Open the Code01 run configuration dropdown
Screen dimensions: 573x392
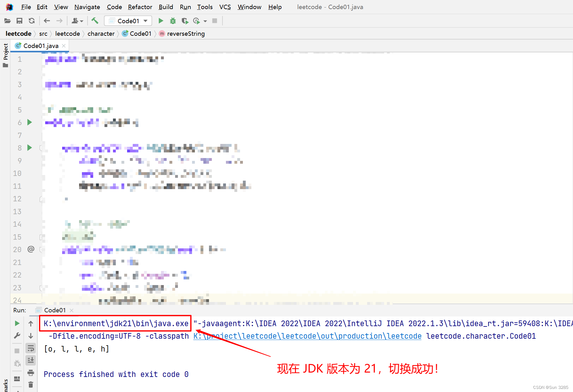coord(128,21)
